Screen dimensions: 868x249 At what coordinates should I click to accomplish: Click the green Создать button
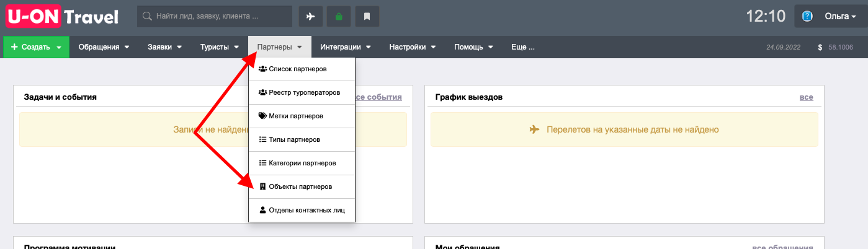pos(36,47)
